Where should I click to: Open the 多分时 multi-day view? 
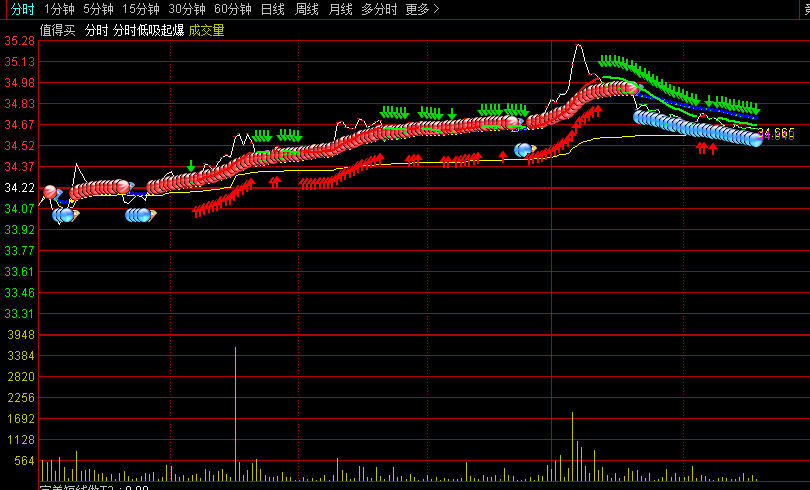tap(379, 9)
